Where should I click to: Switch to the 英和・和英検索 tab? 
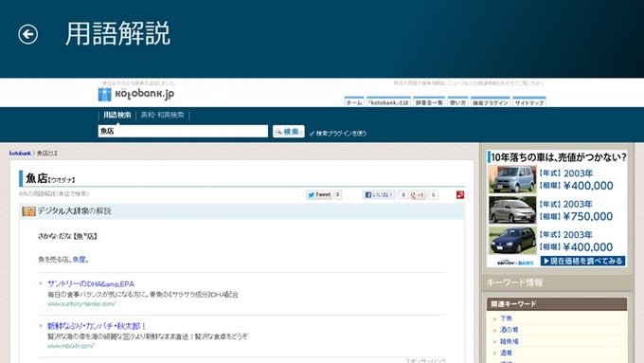pyautogui.click(x=162, y=115)
